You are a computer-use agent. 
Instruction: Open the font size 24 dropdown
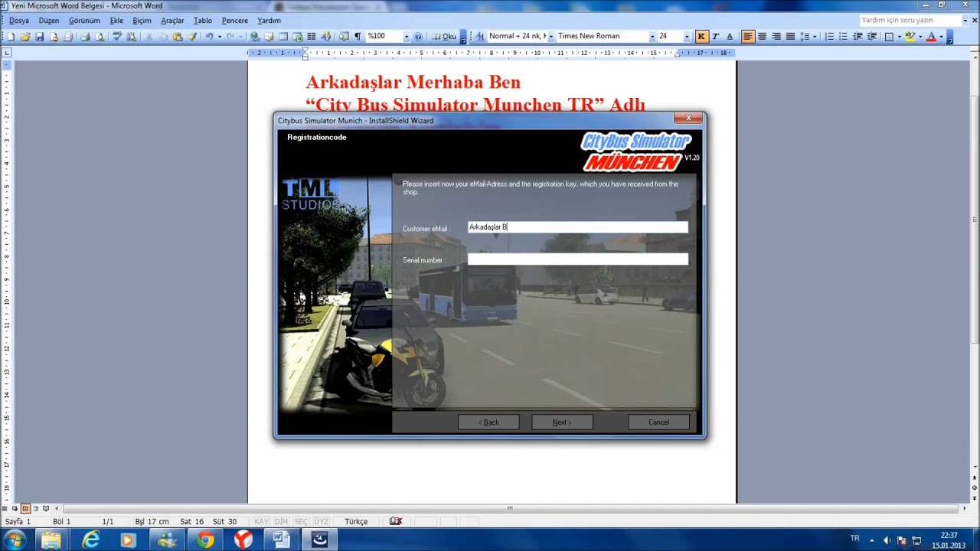tap(687, 36)
